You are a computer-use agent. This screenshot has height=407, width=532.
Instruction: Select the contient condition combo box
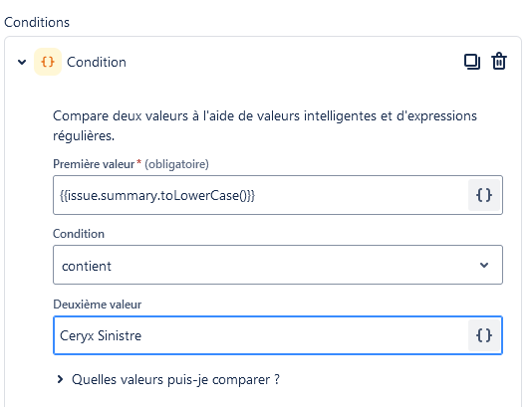[278, 265]
